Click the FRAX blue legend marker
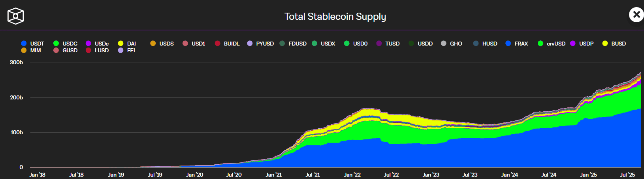The height and width of the screenshot is (179, 644). click(x=508, y=44)
